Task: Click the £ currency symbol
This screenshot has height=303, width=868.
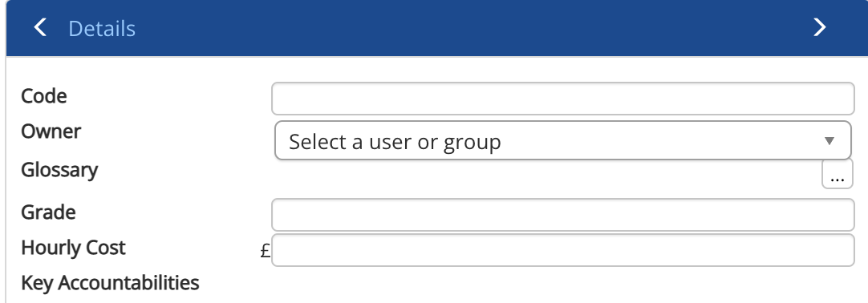Action: pyautogui.click(x=266, y=251)
